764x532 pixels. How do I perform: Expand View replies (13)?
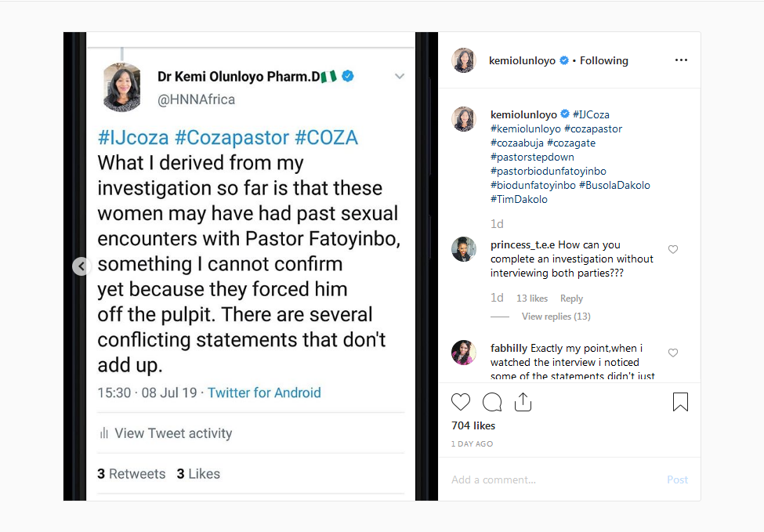click(556, 317)
